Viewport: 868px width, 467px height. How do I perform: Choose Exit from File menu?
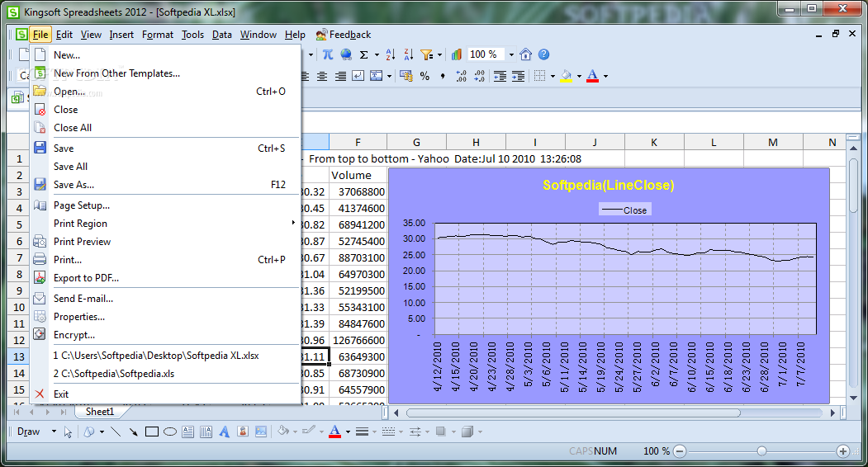click(x=165, y=394)
